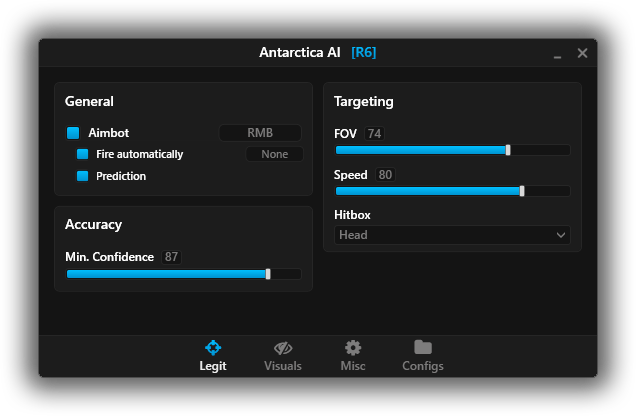
Task: Click the None keybind for Fire automatically
Action: [274, 154]
